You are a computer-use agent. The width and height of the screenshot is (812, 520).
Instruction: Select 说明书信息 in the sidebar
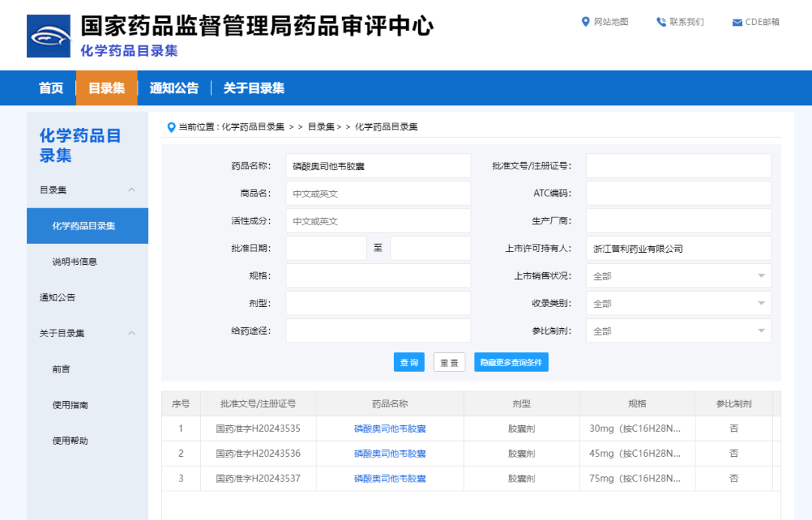coord(74,262)
